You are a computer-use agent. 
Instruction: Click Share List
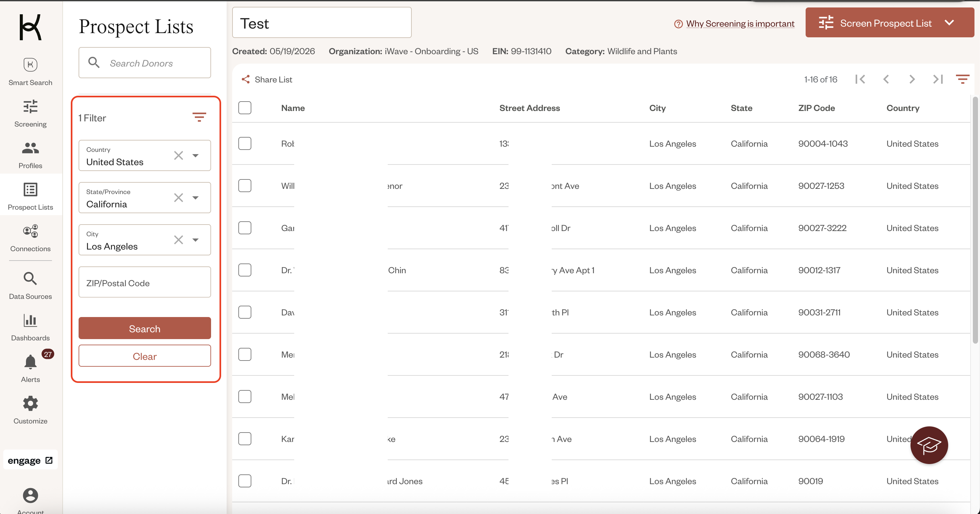[267, 80]
